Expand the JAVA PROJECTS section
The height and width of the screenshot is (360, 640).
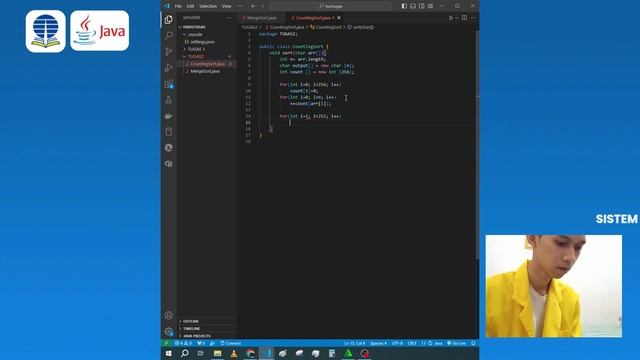[207, 336]
